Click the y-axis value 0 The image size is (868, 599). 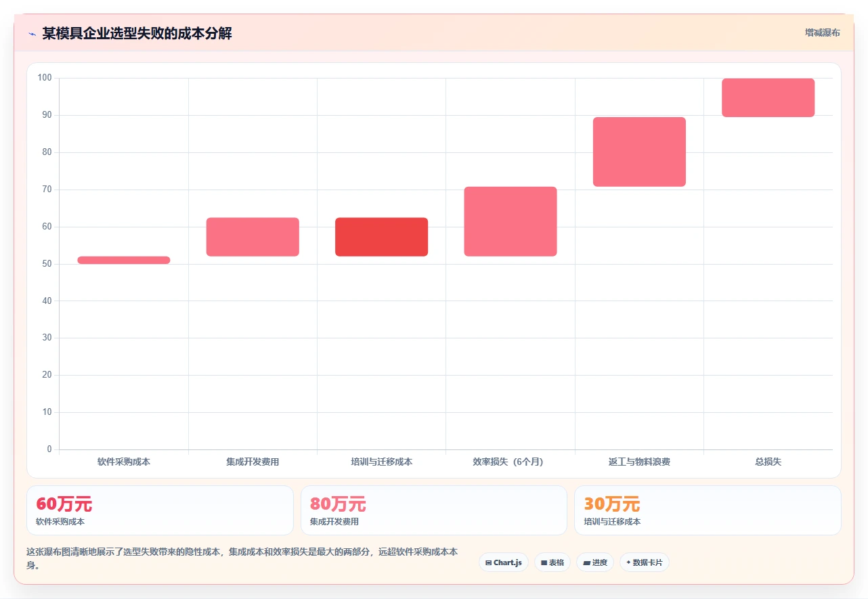pos(49,449)
